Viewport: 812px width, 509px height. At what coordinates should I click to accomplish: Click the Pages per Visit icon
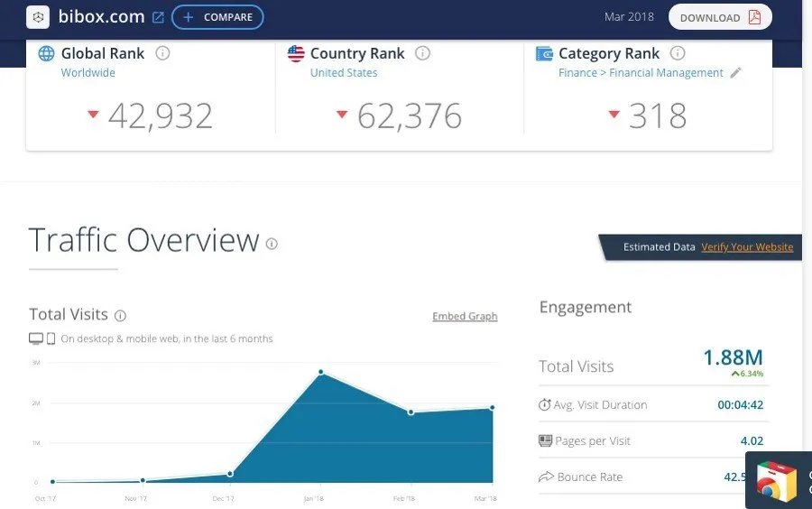(545, 440)
